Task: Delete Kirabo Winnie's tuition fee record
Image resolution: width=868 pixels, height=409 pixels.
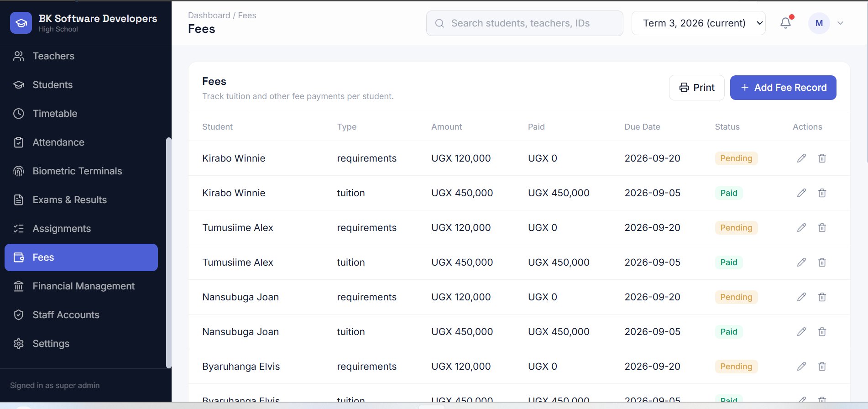Action: (822, 193)
